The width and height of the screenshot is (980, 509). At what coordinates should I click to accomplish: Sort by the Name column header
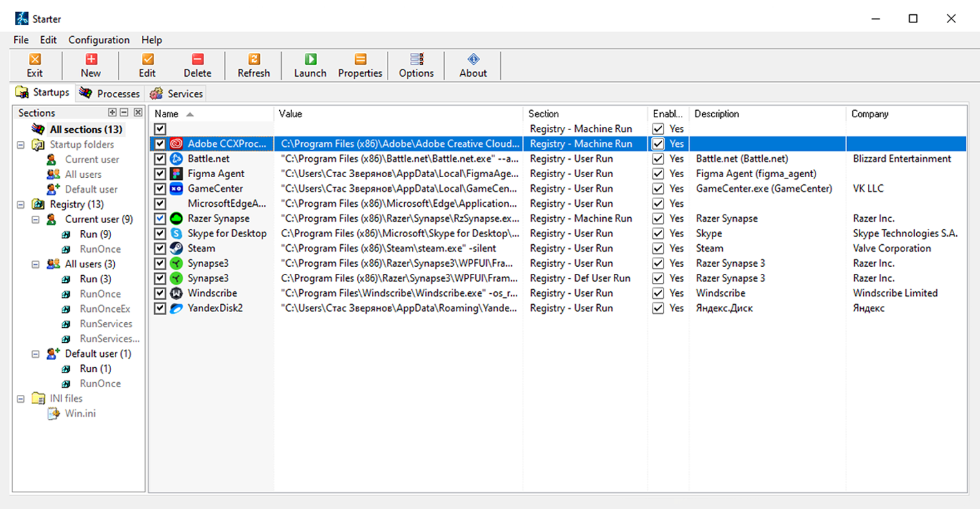[211, 114]
